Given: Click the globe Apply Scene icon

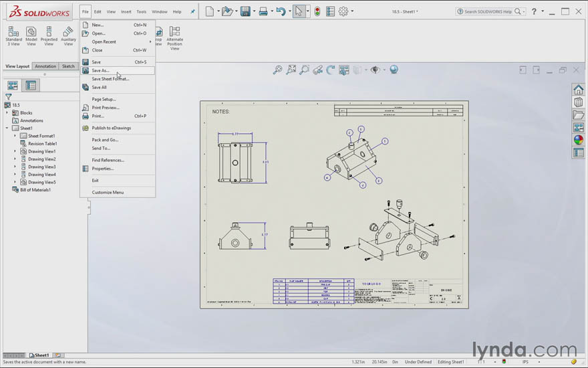Looking at the screenshot, I should coord(394,70).
